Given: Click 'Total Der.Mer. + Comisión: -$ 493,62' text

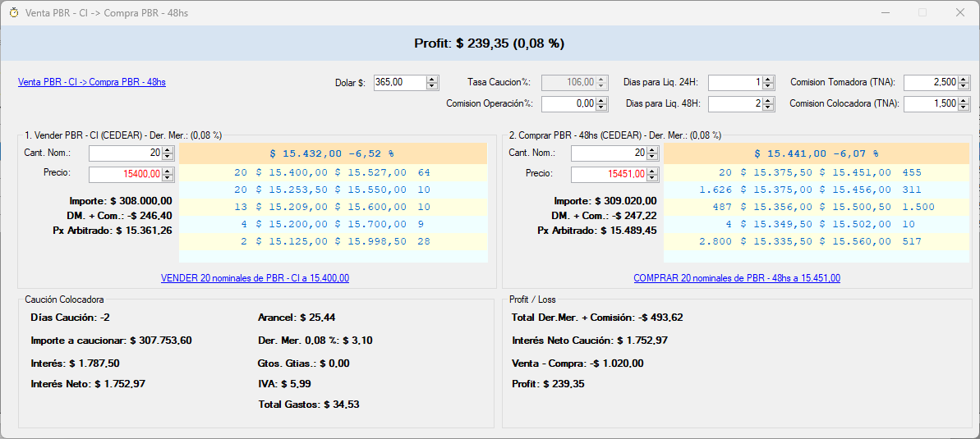Looking at the screenshot, I should tap(597, 318).
